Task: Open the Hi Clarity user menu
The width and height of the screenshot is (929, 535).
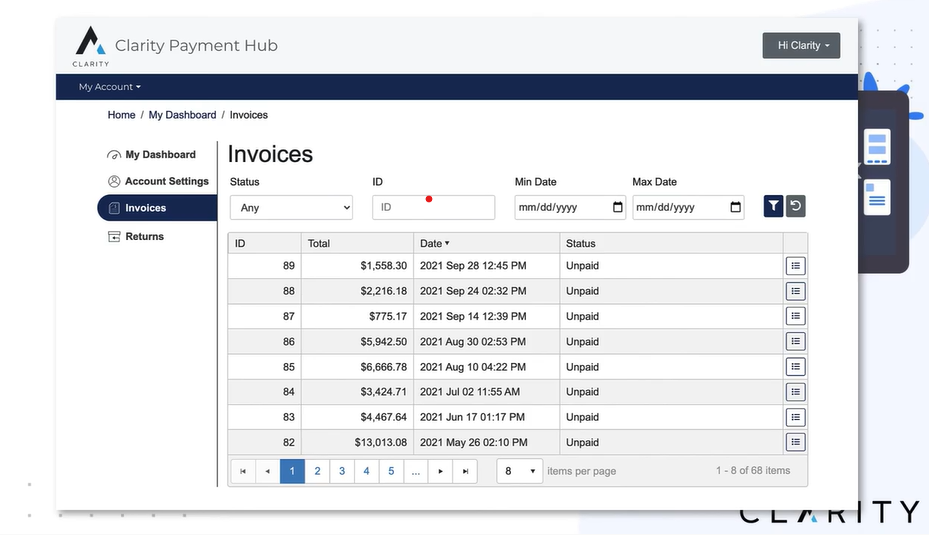Action: click(801, 46)
